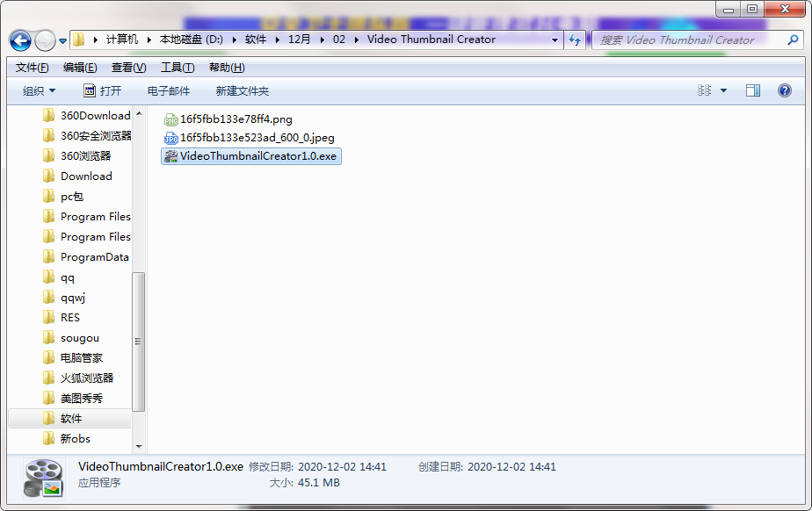This screenshot has width=812, height=511.
Task: Refresh the current folder view
Action: pos(575,40)
